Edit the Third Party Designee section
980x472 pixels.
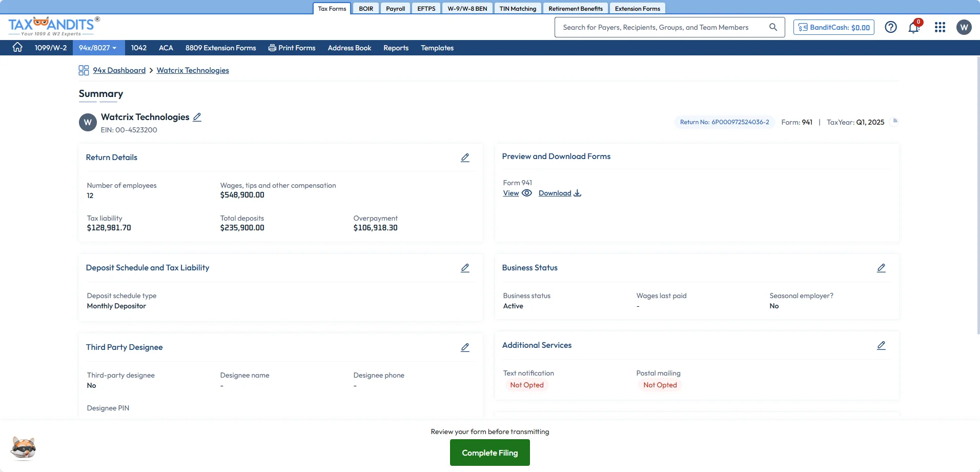pos(465,347)
